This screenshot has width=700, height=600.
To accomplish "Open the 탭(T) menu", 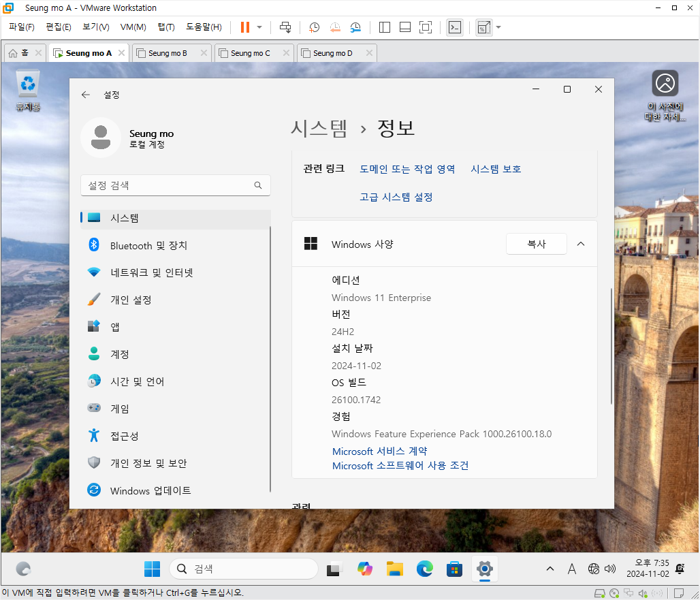I will coord(166,27).
